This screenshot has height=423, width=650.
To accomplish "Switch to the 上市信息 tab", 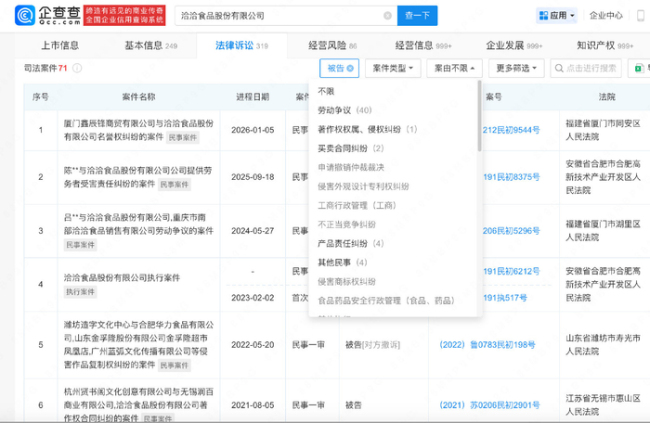I will click(x=60, y=45).
